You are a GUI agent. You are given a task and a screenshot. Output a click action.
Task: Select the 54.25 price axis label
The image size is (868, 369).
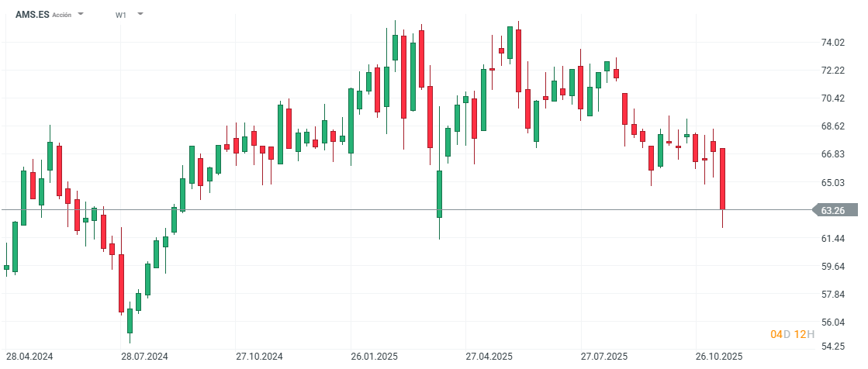(832, 347)
